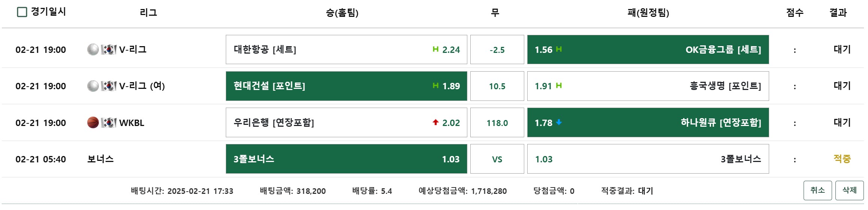Toggle the 경기일시 header checkbox
The height and width of the screenshot is (210, 868).
(x=22, y=12)
